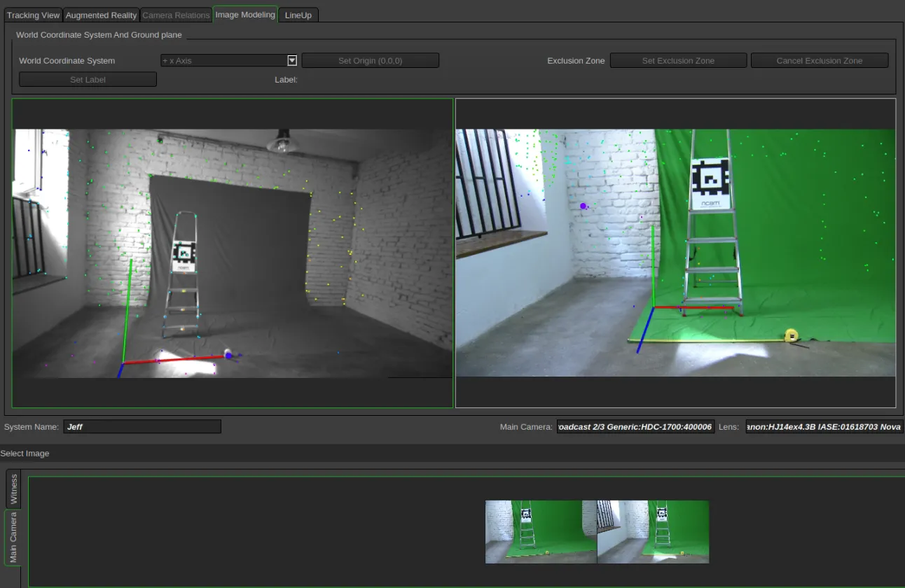Image resolution: width=905 pixels, height=588 pixels.
Task: Click the Set Origin (0,0,0) button
Action: [x=371, y=61]
